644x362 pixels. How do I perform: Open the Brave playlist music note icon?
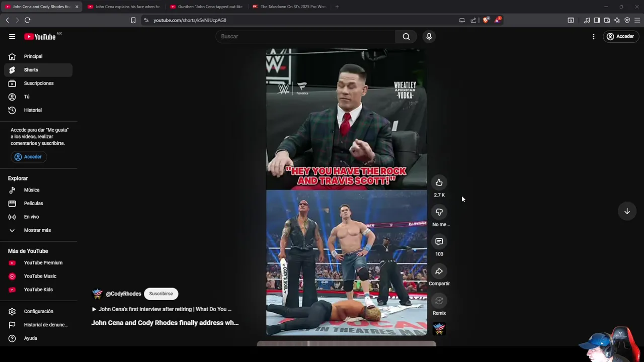(x=587, y=20)
